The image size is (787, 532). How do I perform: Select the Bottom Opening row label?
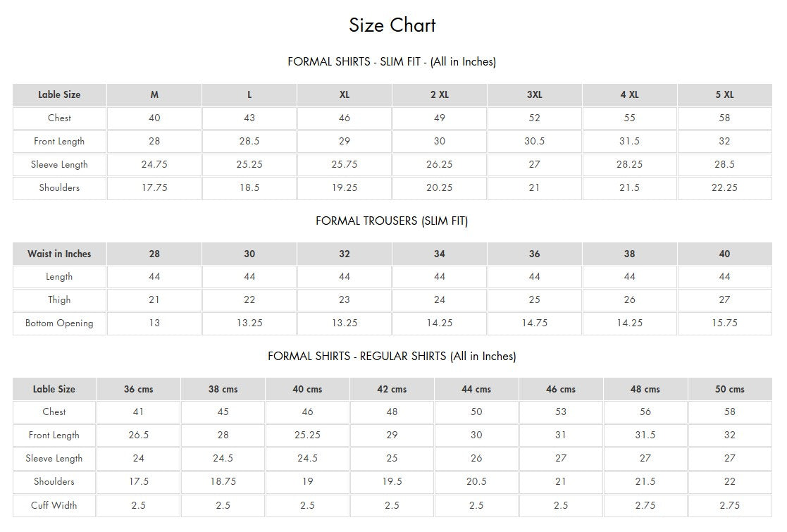click(x=59, y=323)
